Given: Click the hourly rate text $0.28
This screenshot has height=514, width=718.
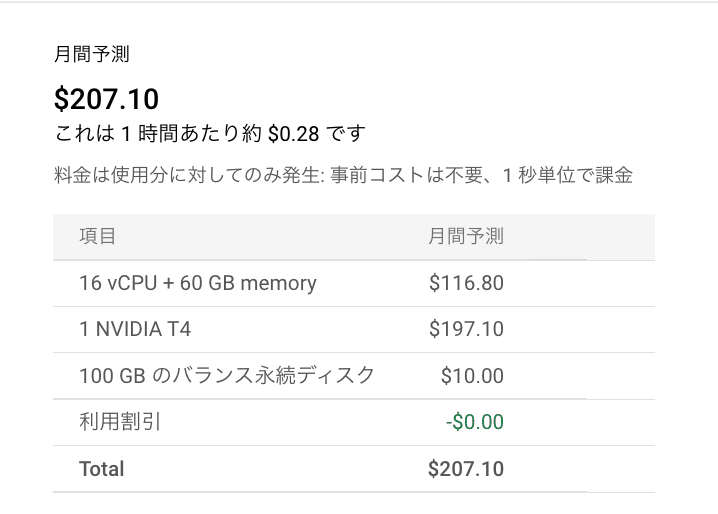Looking at the screenshot, I should 293,134.
